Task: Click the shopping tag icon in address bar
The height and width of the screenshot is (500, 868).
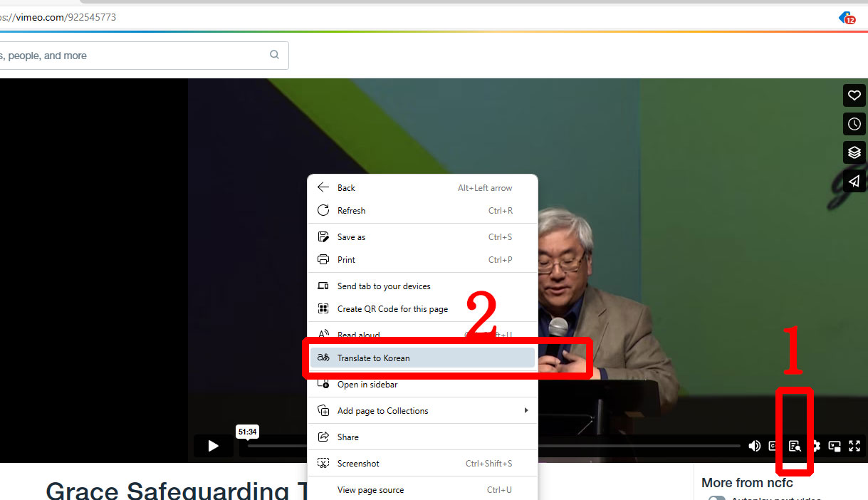Action: [x=847, y=18]
